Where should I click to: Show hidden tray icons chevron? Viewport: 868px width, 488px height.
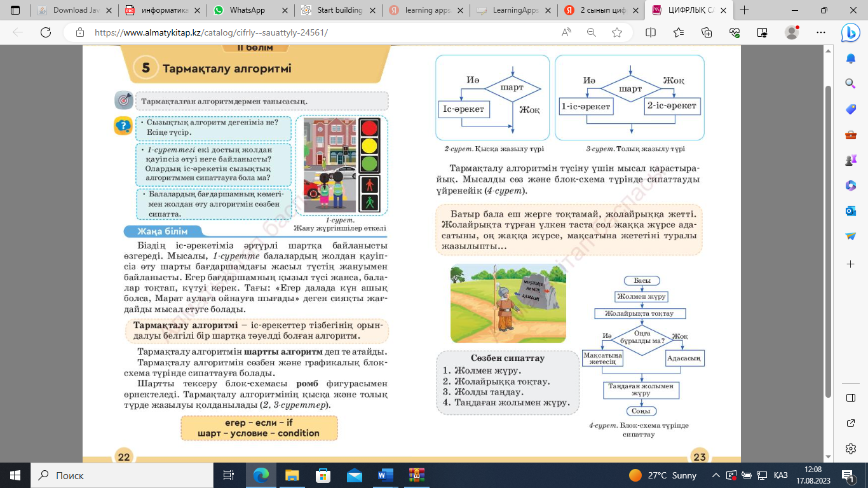click(716, 475)
